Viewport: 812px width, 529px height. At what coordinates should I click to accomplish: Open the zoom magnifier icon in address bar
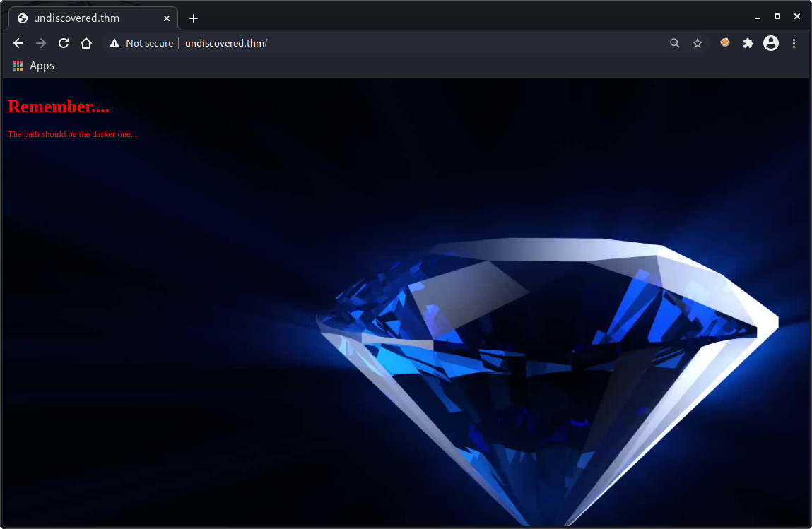(675, 43)
